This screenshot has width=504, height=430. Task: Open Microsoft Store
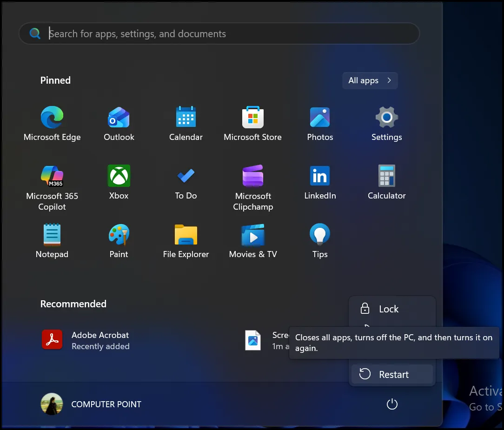(x=252, y=123)
